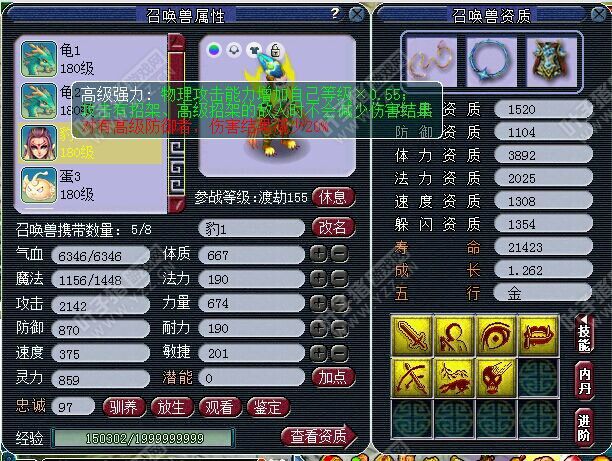The height and width of the screenshot is (461, 612).
Task: Switch to the 进阶 side tab
Action: click(x=584, y=428)
